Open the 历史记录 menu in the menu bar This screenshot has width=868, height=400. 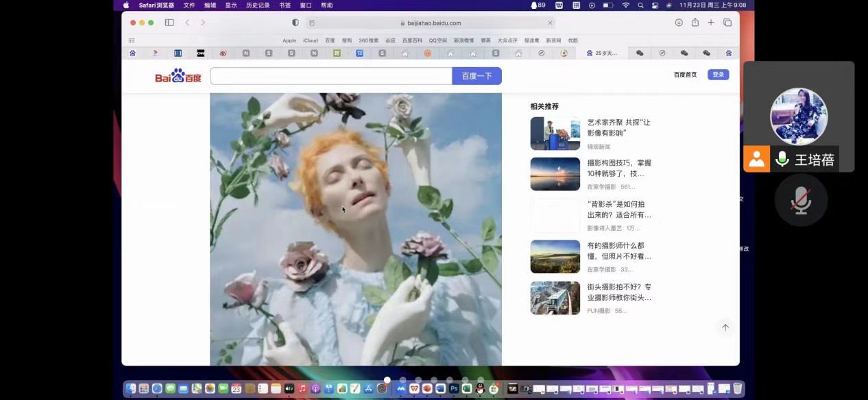(258, 5)
